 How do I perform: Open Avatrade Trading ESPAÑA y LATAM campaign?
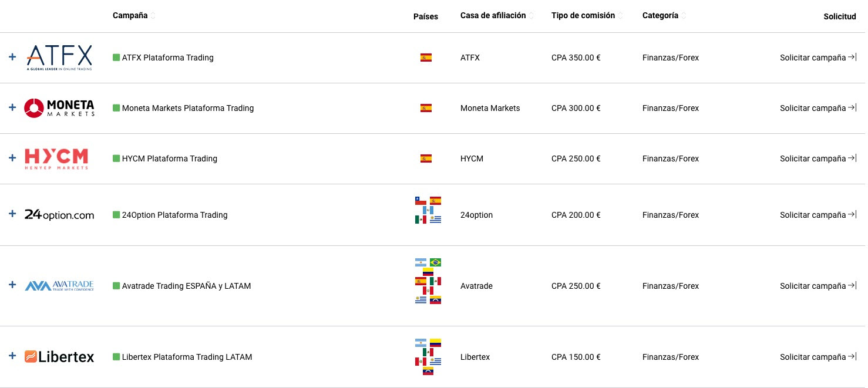point(186,286)
